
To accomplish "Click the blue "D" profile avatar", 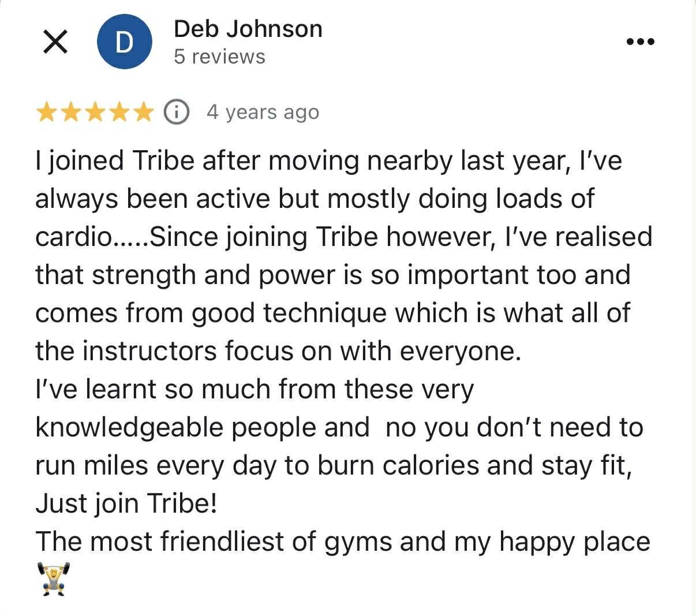I will click(x=124, y=42).
